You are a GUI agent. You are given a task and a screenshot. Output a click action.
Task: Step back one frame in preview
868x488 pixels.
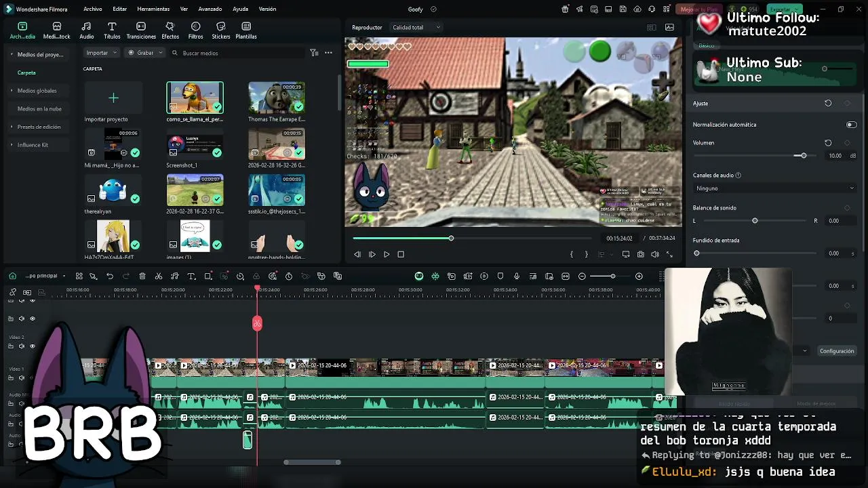point(357,254)
